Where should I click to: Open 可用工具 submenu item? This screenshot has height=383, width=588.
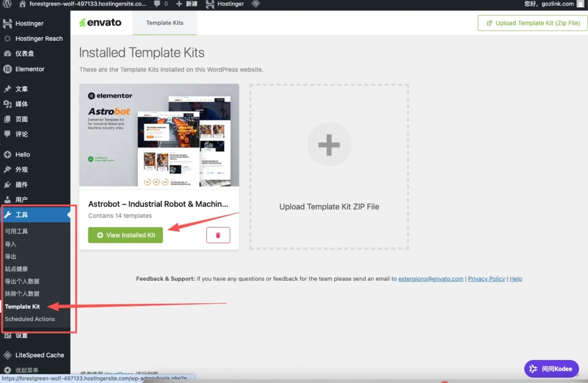(x=16, y=231)
